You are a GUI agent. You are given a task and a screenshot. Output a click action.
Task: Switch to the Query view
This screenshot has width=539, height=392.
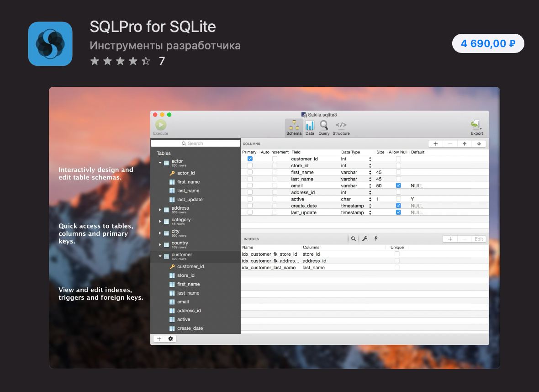pos(324,127)
